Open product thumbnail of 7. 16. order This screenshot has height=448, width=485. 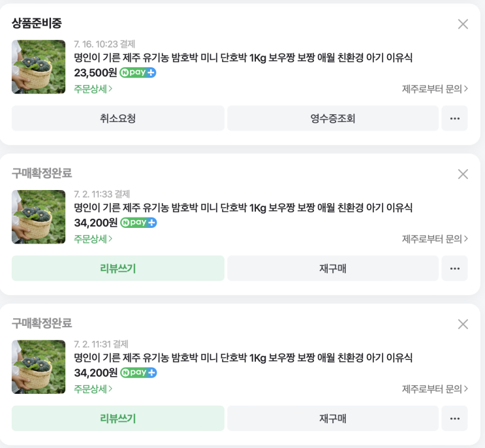coord(39,67)
